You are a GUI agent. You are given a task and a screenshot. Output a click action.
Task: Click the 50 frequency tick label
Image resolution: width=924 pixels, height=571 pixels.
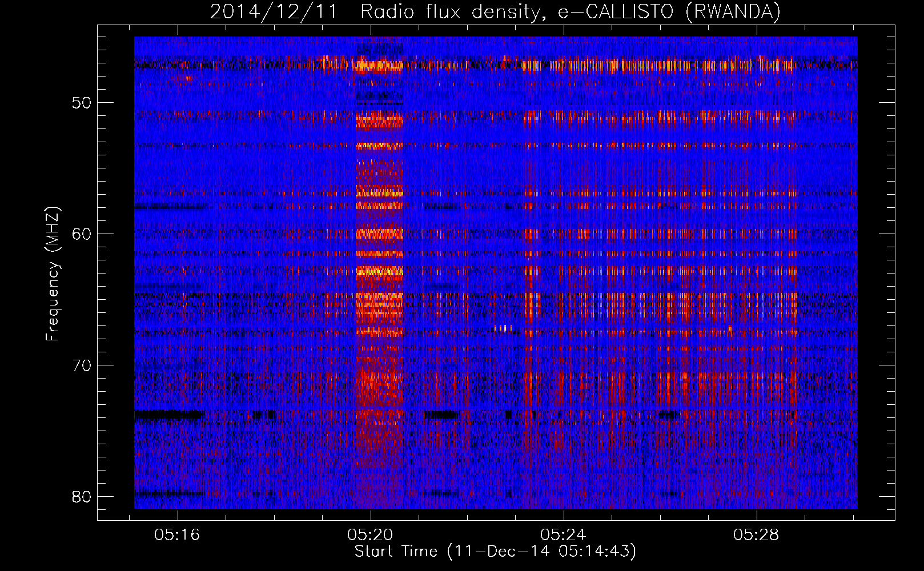[x=82, y=103]
